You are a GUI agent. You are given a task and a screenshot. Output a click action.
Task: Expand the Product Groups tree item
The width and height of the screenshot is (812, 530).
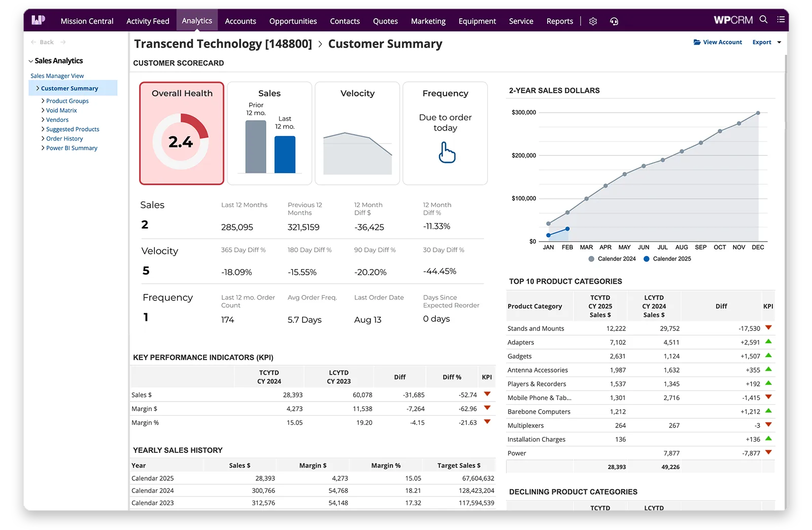[x=43, y=101]
